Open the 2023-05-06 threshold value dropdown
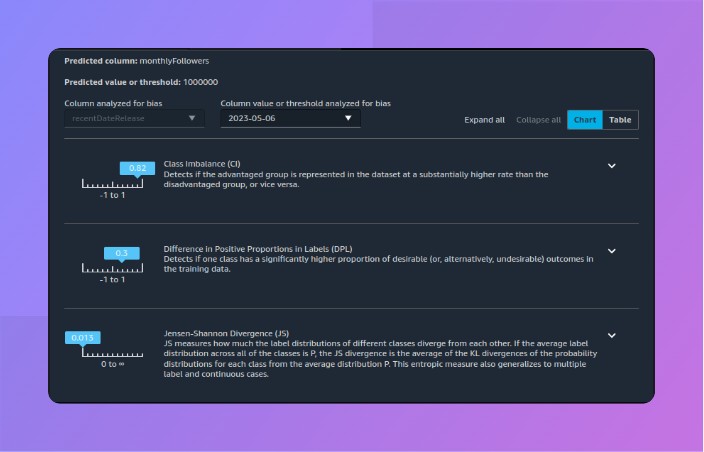 tap(291, 118)
